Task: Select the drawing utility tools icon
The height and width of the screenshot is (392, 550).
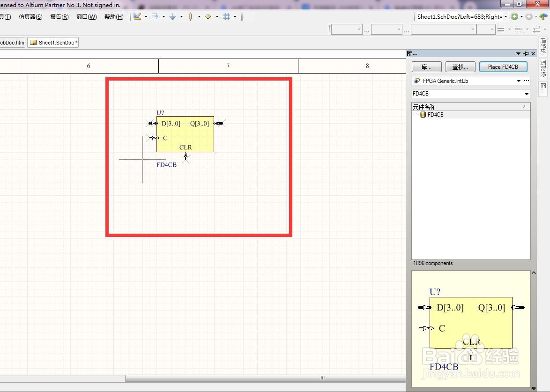Action: (x=137, y=16)
